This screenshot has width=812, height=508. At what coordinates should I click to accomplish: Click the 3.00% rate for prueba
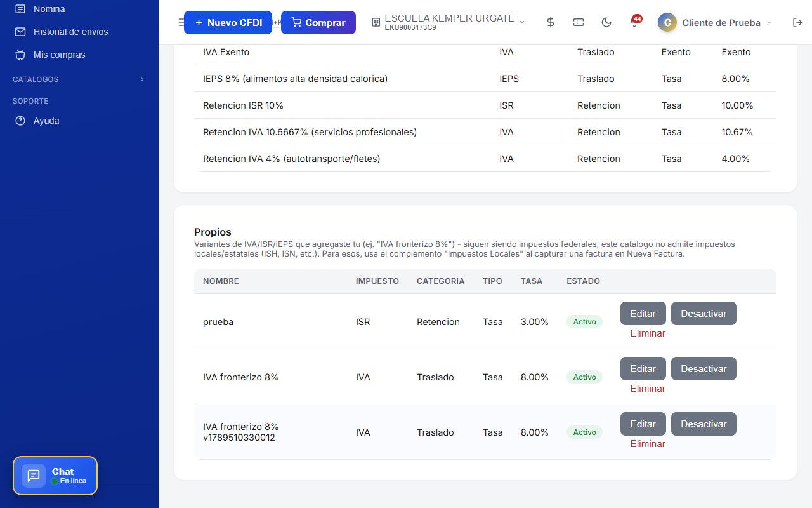(535, 322)
